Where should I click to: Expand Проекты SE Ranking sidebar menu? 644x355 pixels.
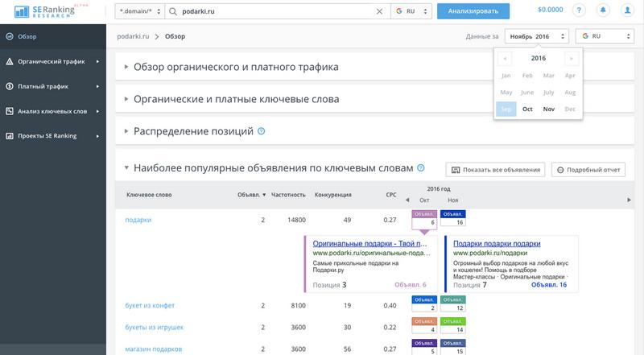click(x=53, y=136)
